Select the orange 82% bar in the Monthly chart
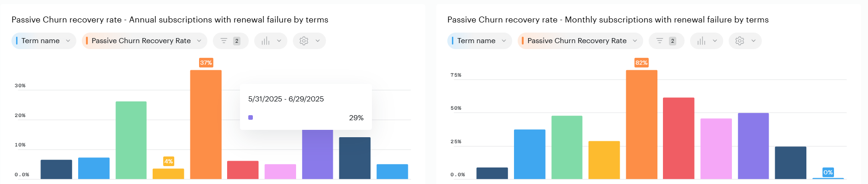 coord(641,124)
